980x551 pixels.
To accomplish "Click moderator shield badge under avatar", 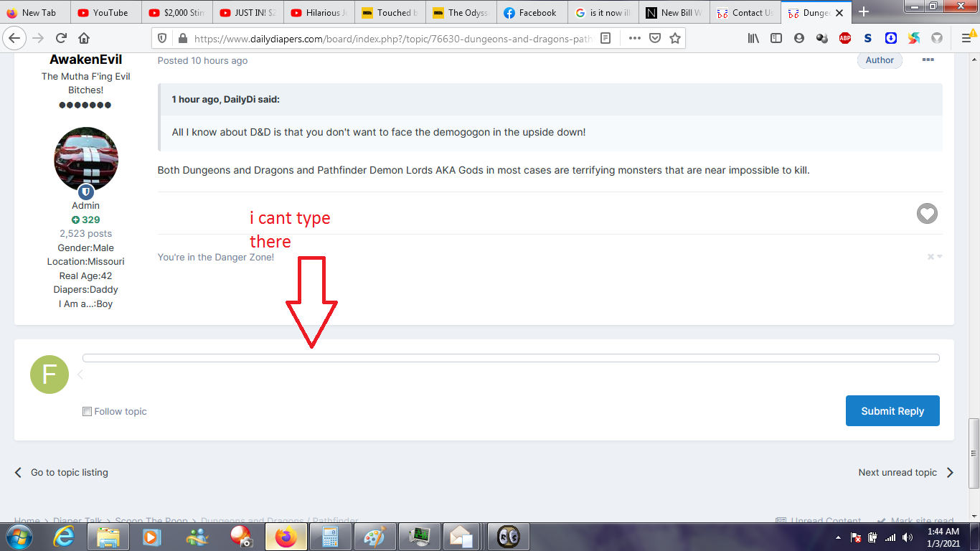I will (x=86, y=192).
